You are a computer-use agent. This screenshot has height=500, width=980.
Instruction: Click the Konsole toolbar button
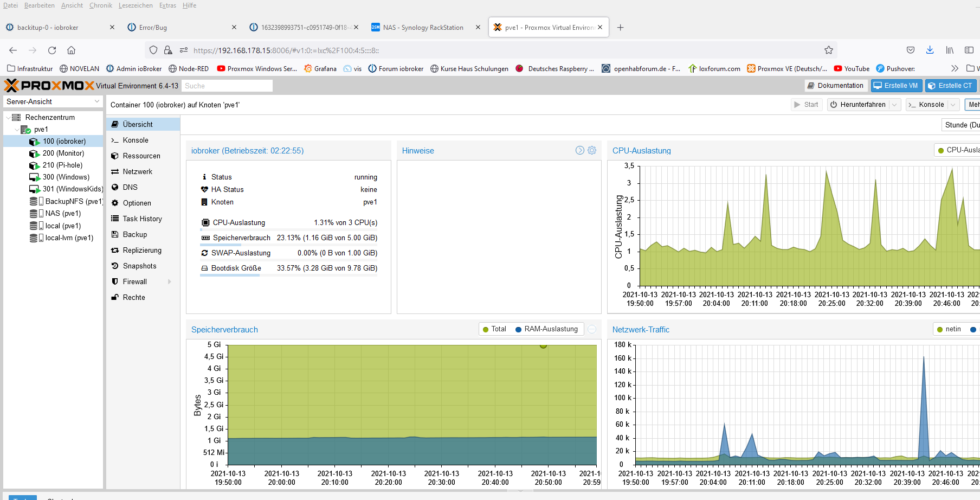(x=926, y=105)
